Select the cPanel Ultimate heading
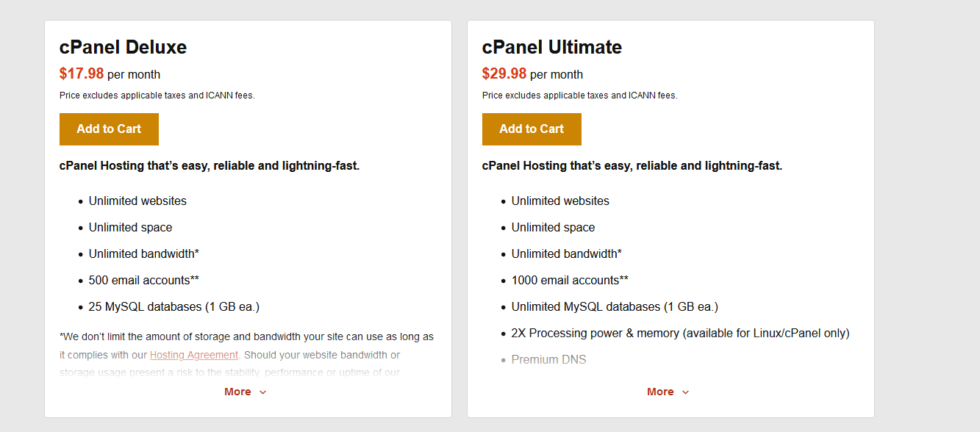Viewport: 980px width, 432px height. [552, 47]
